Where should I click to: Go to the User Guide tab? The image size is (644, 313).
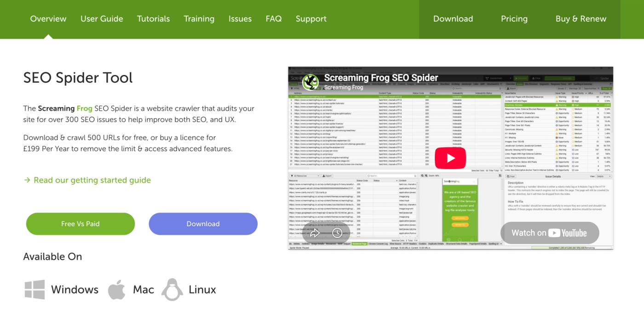point(102,19)
